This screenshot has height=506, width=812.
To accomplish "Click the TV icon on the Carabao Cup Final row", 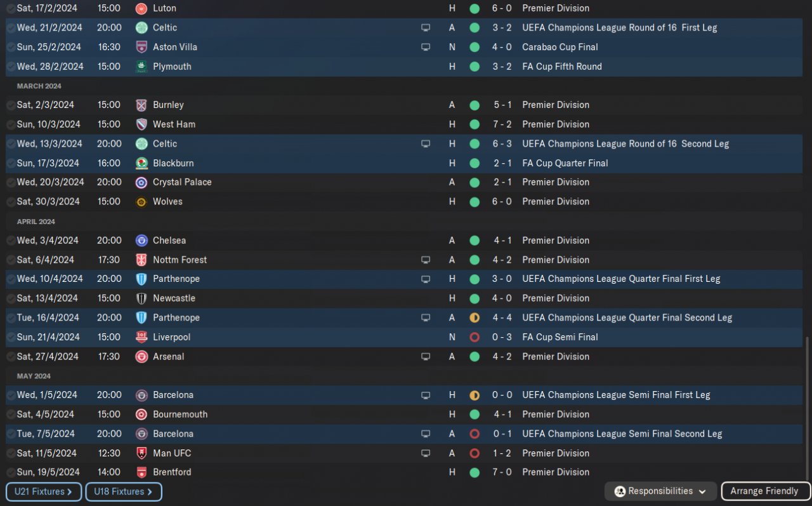I will coord(426,47).
